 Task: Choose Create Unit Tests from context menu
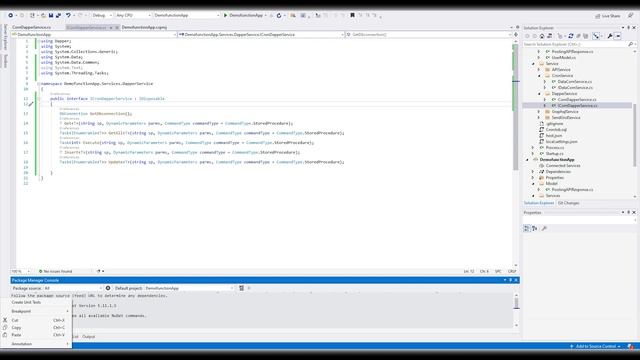click(x=36, y=302)
